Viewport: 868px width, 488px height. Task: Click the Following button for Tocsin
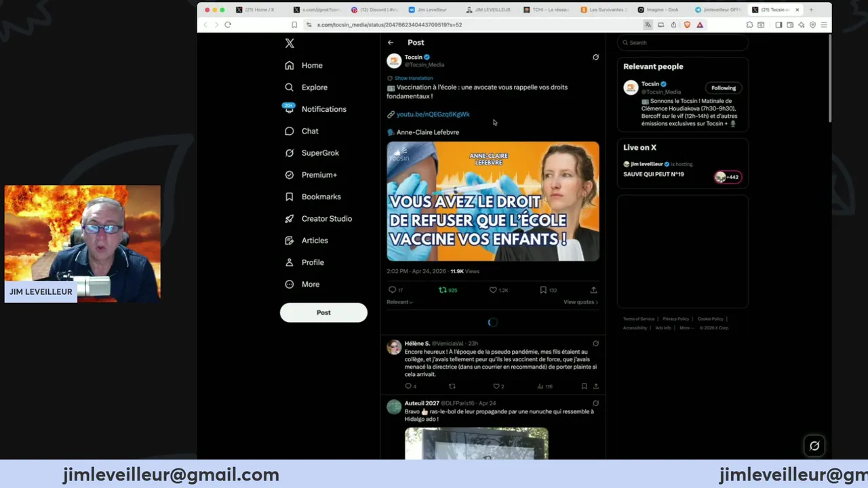point(724,88)
